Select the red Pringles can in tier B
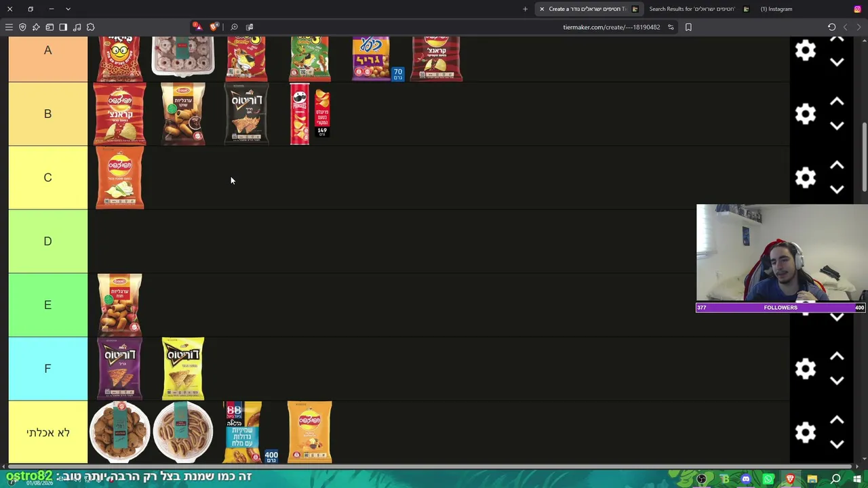This screenshot has width=868, height=488. 310,114
